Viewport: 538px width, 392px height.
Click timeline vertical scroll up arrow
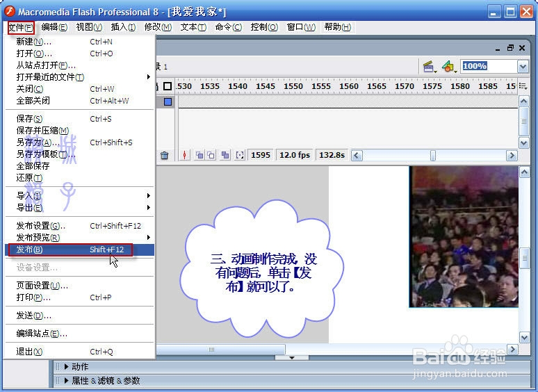click(x=523, y=101)
